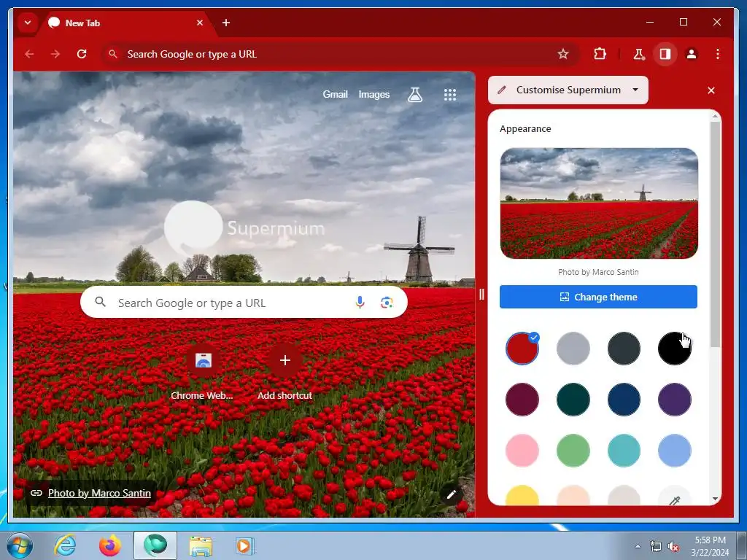Open the profile avatar menu
The image size is (747, 560).
click(692, 54)
